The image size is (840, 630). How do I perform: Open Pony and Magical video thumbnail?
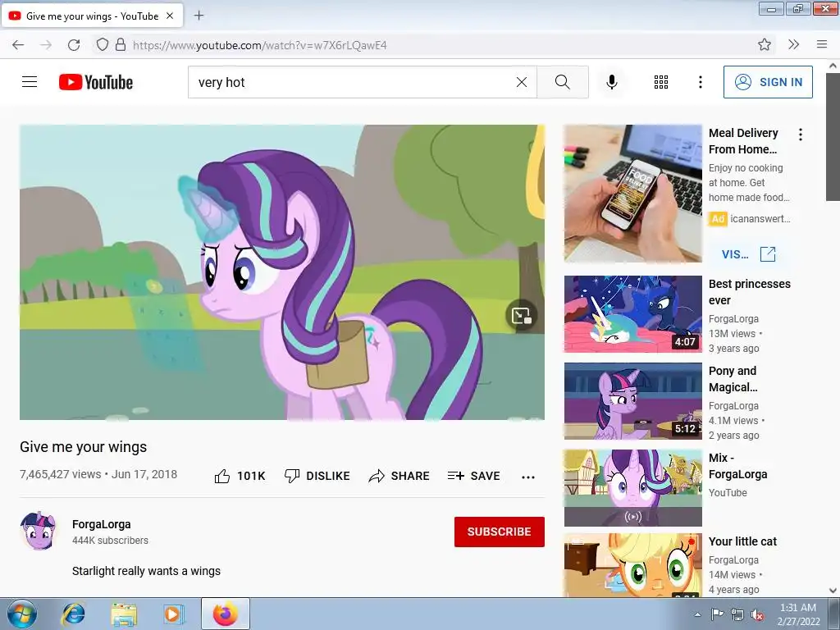point(632,400)
